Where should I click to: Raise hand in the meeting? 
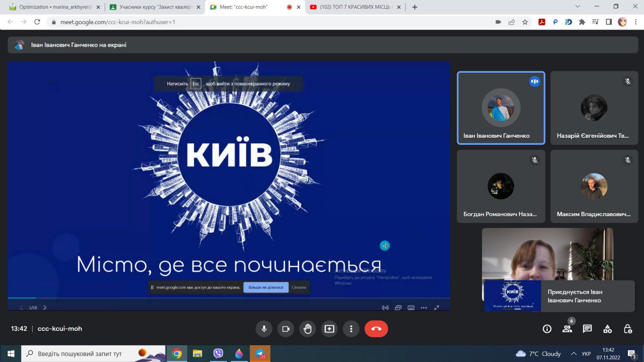(308, 329)
